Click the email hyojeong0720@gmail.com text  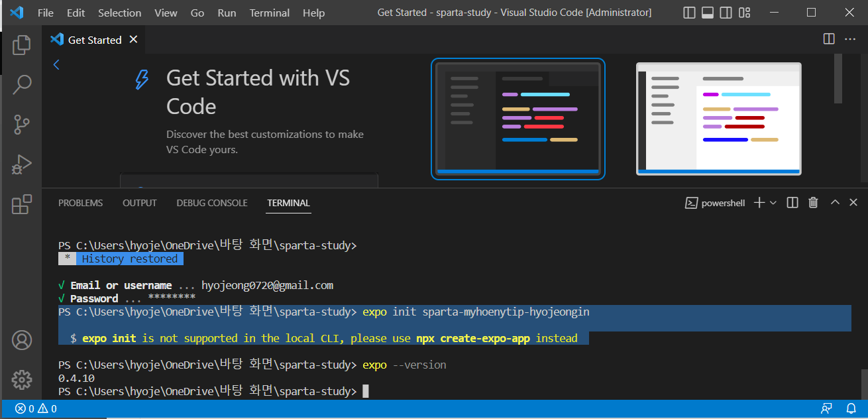click(267, 285)
